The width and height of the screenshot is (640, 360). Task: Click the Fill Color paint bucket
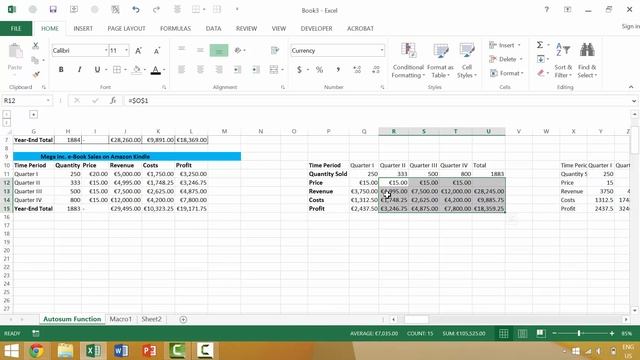[137, 70]
